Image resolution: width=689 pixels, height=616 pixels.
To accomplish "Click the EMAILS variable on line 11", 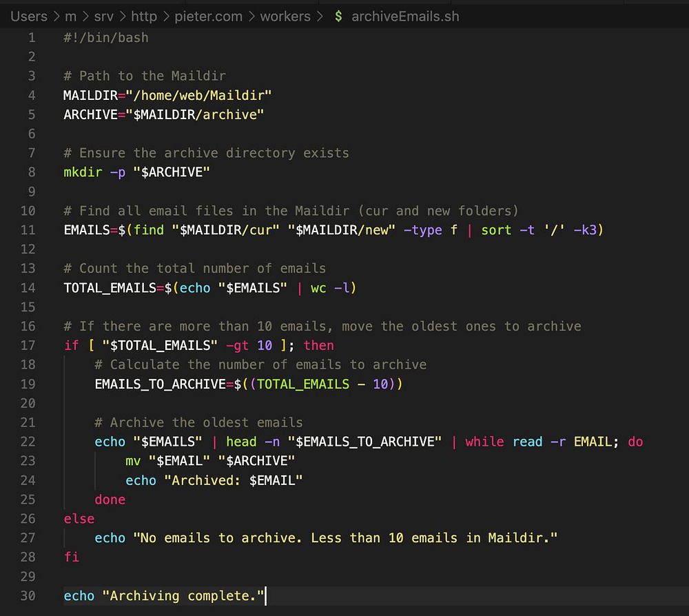I will pyautogui.click(x=87, y=230).
